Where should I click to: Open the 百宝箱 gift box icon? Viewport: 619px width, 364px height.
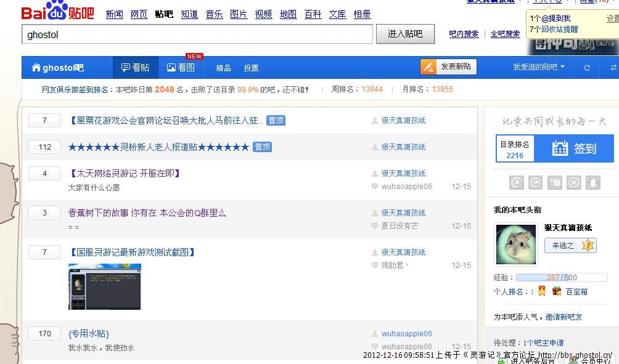(x=557, y=291)
